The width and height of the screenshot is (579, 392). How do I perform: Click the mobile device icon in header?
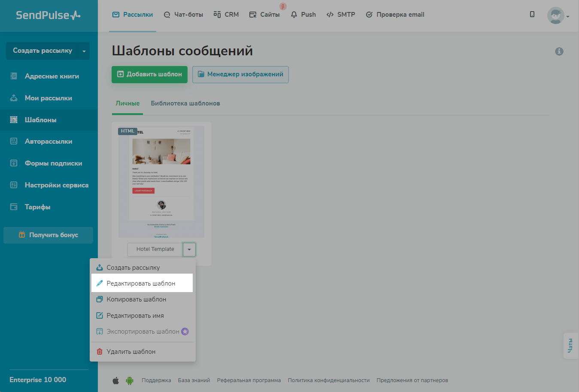click(x=532, y=15)
